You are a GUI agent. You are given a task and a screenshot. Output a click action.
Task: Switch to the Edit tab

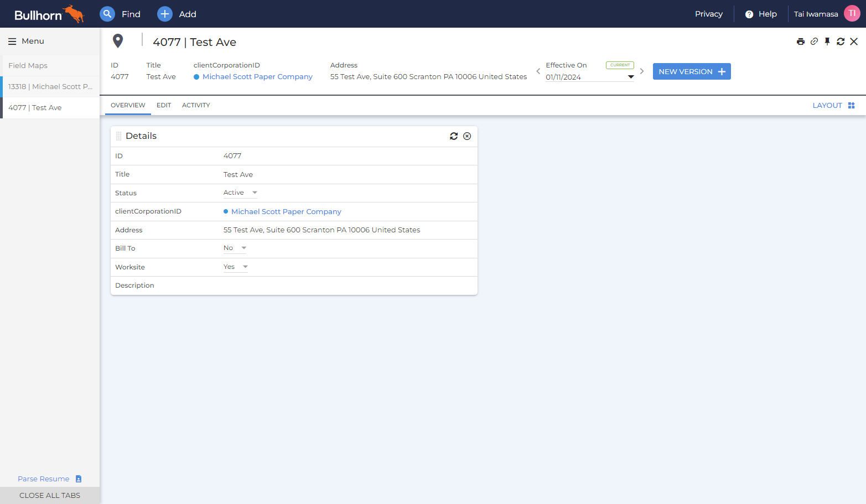pos(164,106)
